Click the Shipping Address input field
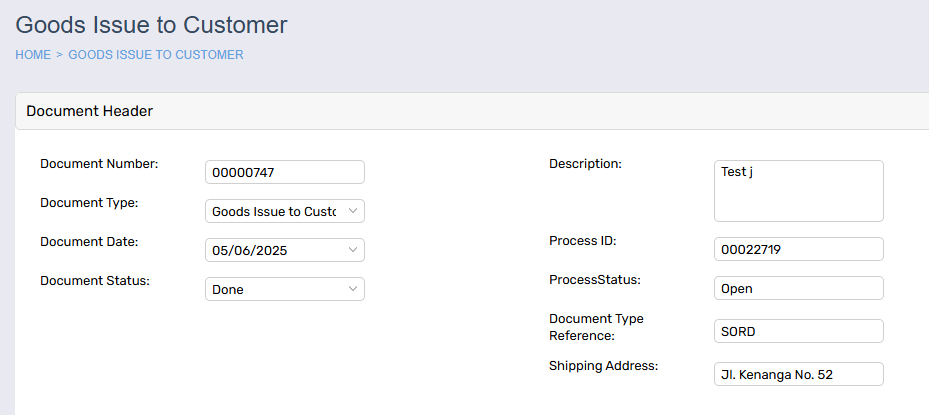 (799, 374)
